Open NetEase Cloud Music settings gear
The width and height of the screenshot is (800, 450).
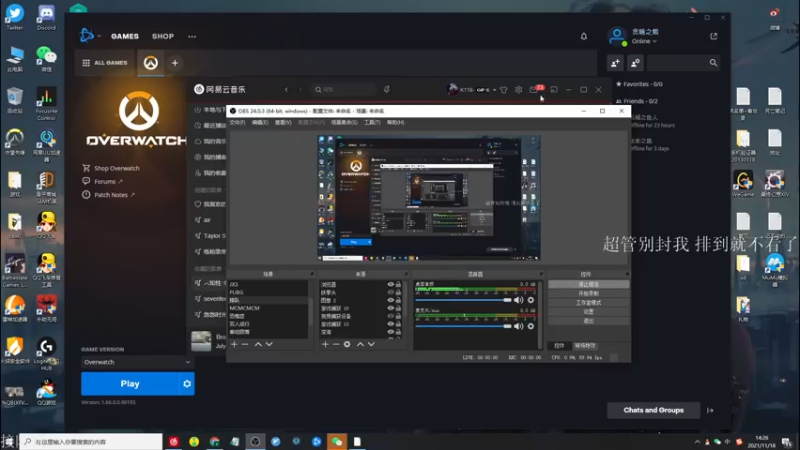click(518, 90)
